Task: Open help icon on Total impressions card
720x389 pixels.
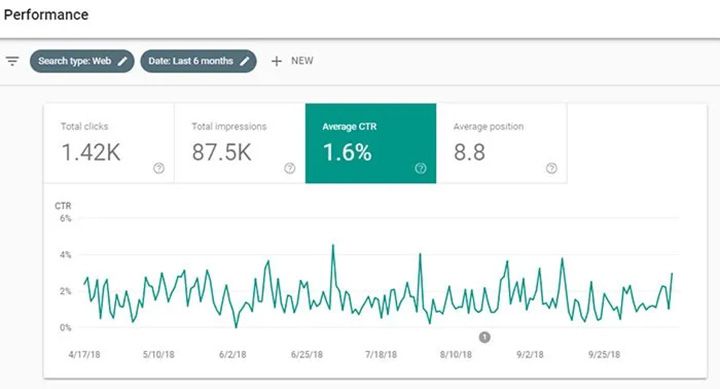Action: pyautogui.click(x=290, y=168)
